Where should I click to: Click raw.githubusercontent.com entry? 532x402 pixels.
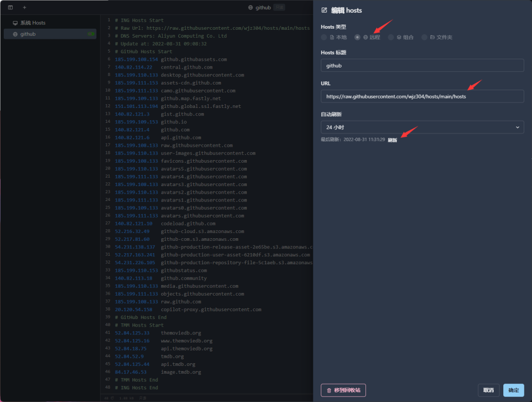point(197,145)
